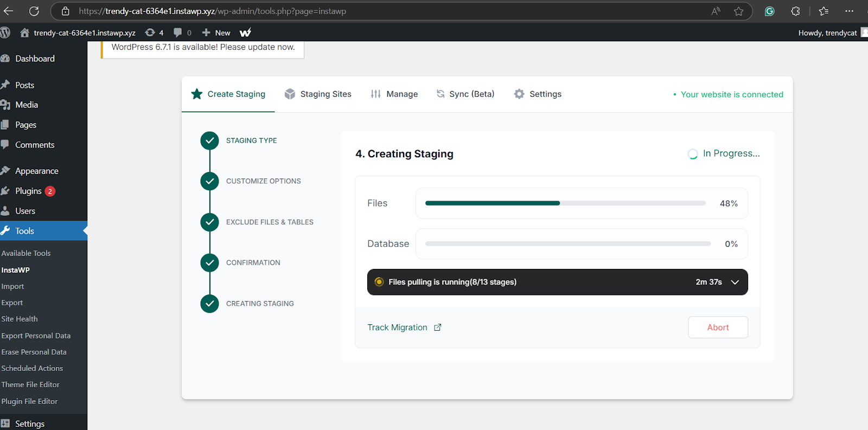Open the Tools menu in the sidebar
The image size is (868, 430).
(x=43, y=231)
